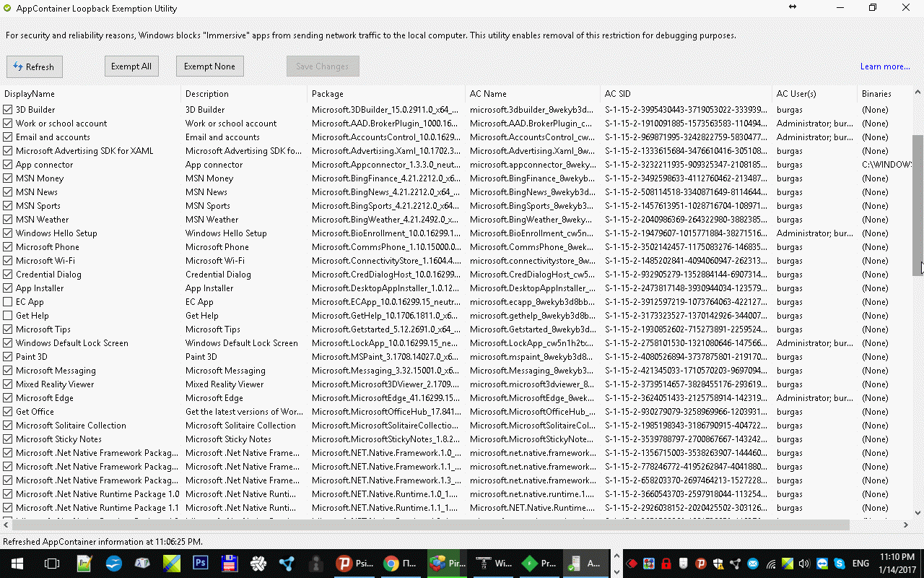Uncheck the Get Office checkbox

8,412
